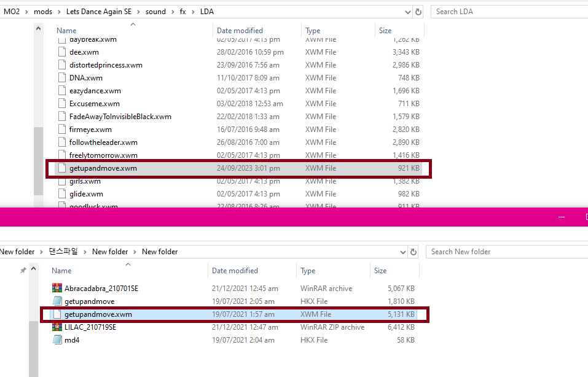Viewport: 588px width, 377px height.
Task: Select file name FadeAwayToInvisibleBlack.xwm
Action: click(x=120, y=117)
